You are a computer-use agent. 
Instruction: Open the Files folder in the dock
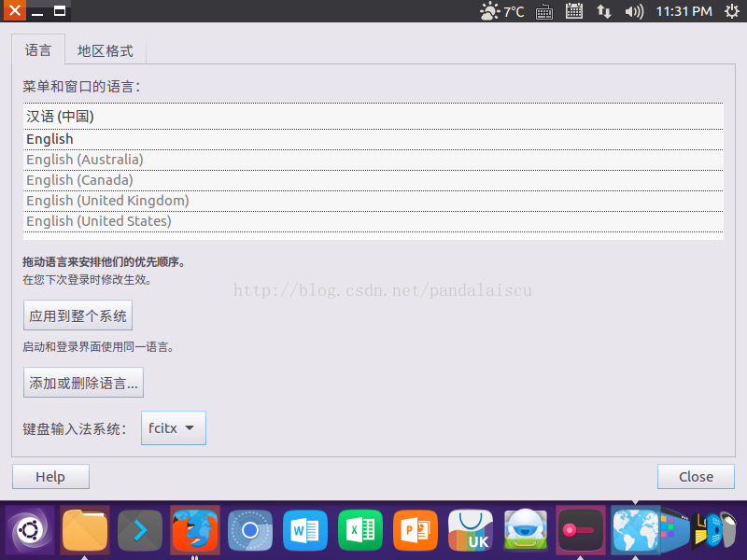(85, 529)
